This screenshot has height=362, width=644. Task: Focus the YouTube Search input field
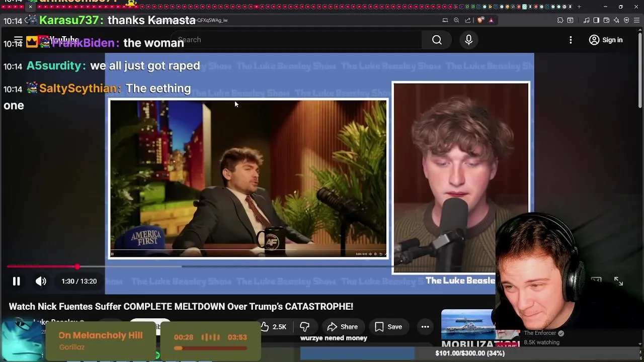tap(297, 40)
